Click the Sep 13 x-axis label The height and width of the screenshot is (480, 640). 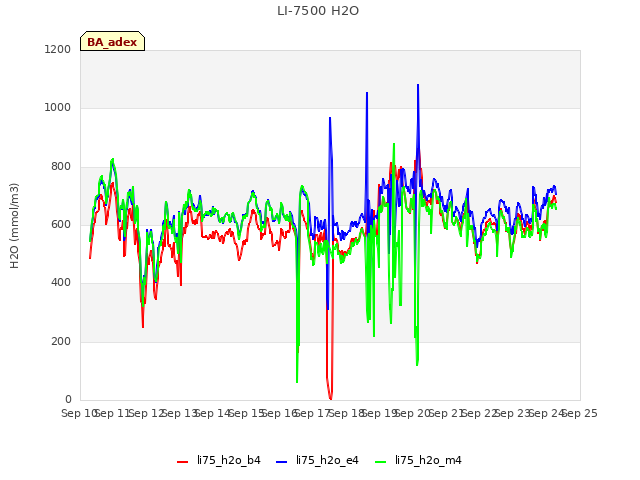coord(179,413)
